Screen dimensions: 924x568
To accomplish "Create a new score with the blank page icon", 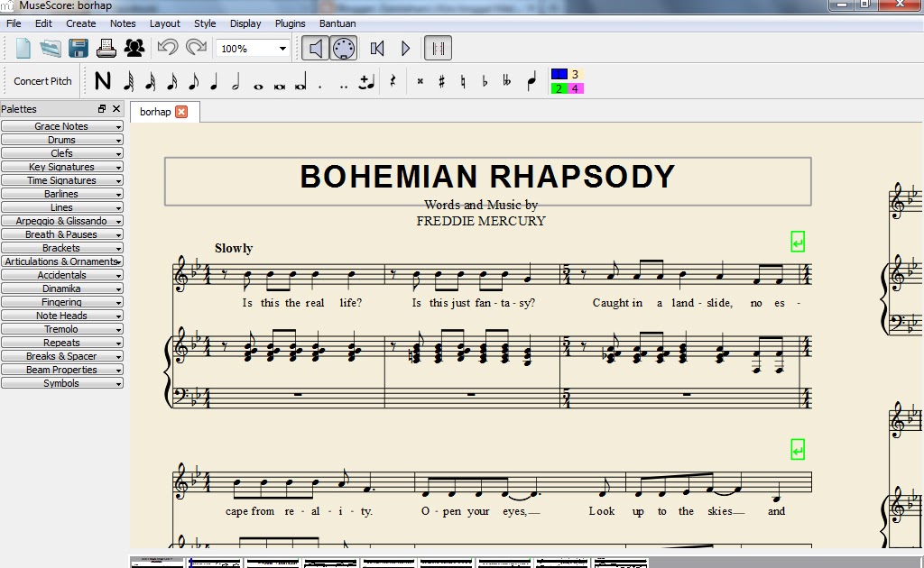I will [x=23, y=49].
